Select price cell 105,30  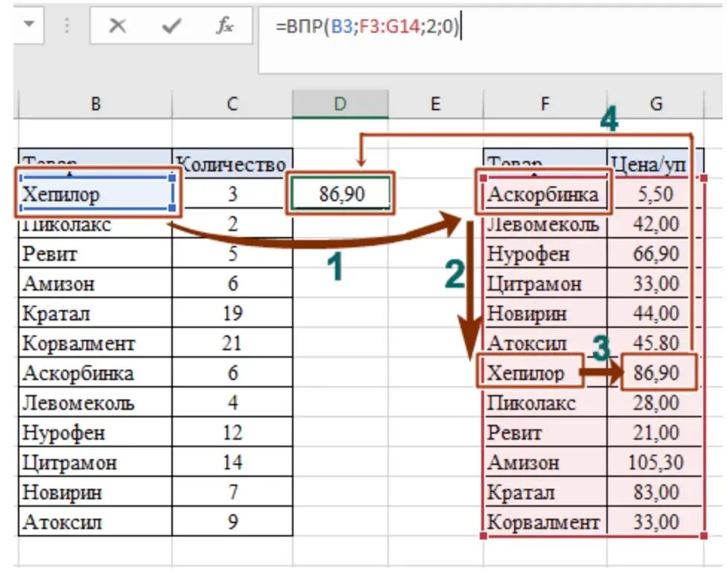click(x=655, y=462)
